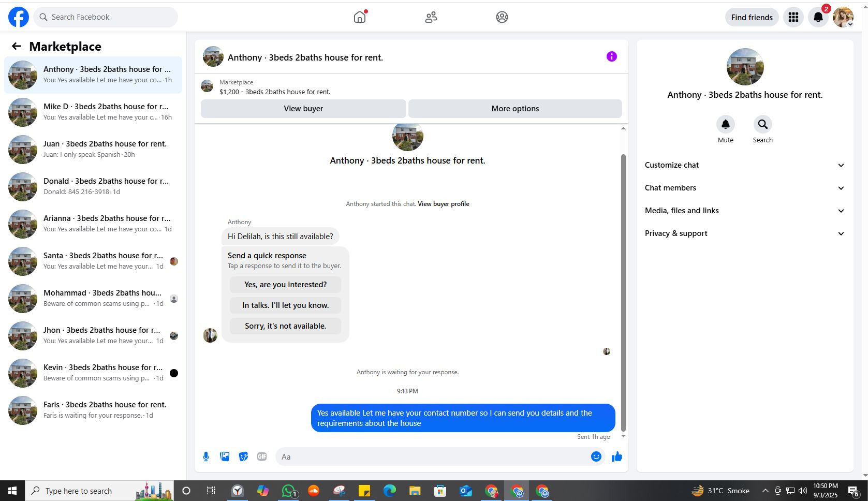
Task: Open Faris's conversation in the list
Action: tap(93, 410)
